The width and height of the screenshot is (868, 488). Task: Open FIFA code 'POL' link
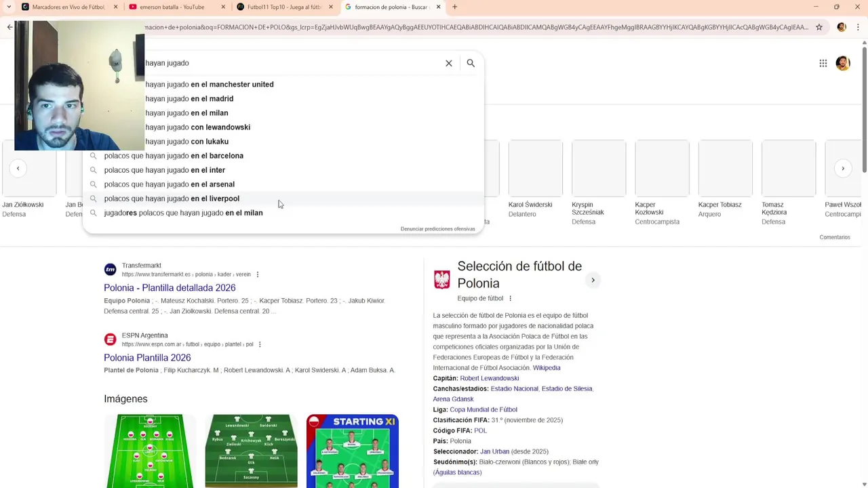click(x=480, y=430)
